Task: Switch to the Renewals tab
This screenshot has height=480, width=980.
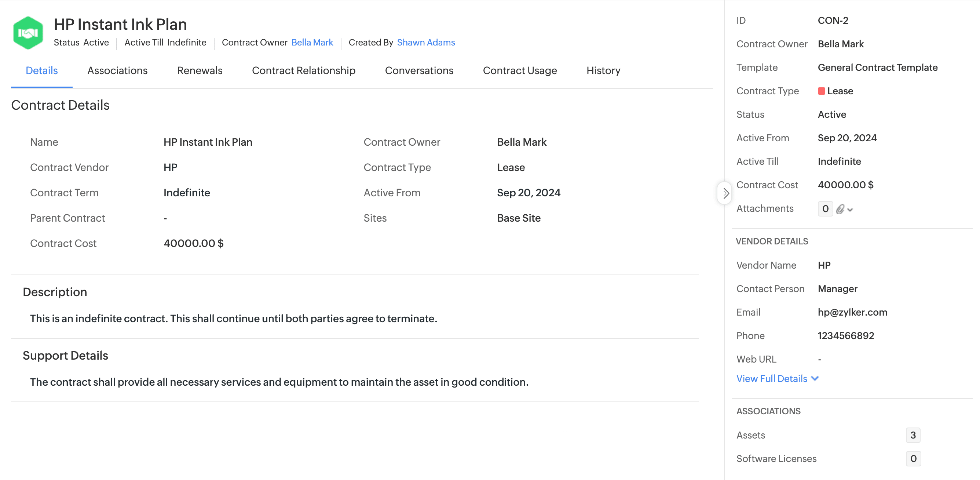Action: 200,70
